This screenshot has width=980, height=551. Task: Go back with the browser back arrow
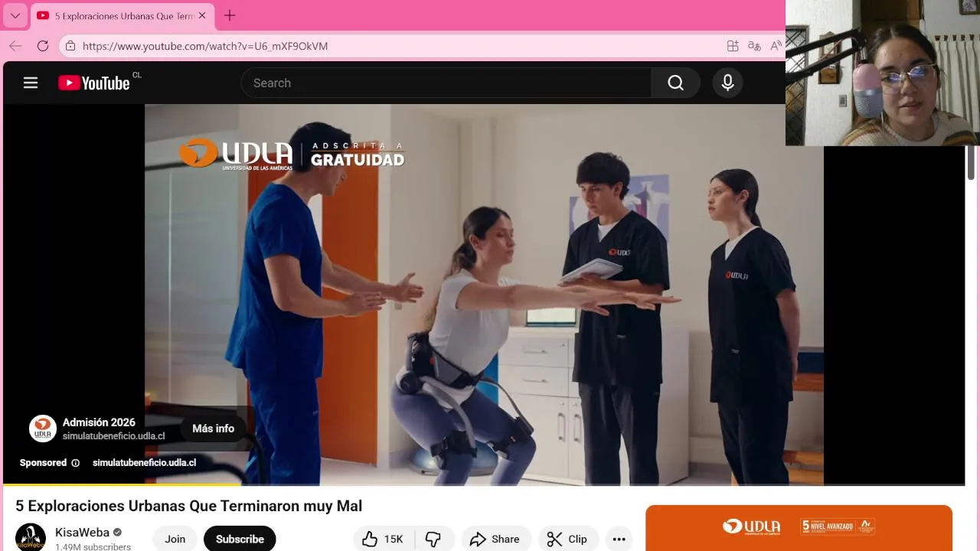pos(15,46)
